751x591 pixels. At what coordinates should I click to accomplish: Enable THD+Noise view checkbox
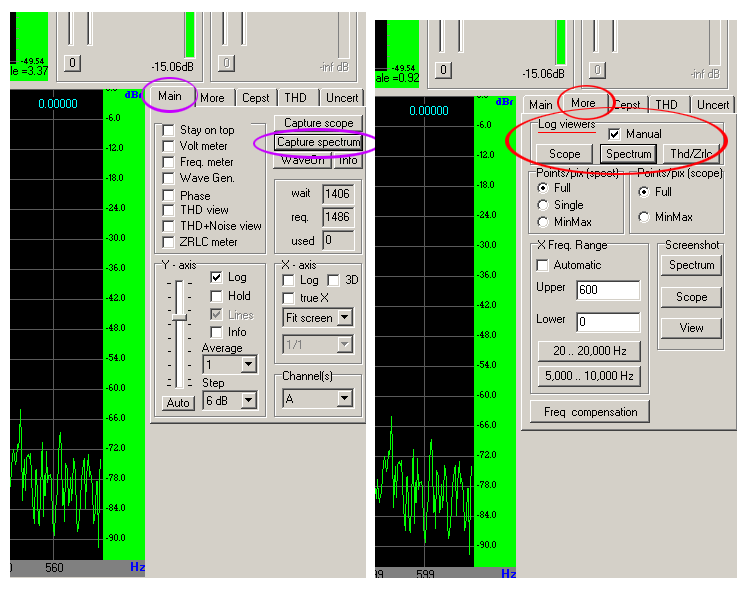(168, 226)
